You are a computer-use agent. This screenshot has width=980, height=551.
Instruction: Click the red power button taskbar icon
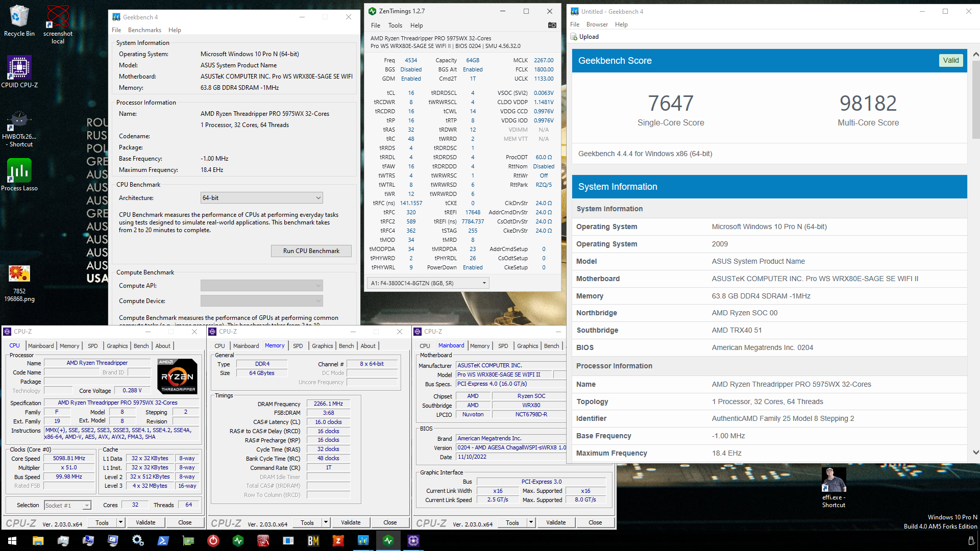click(x=213, y=541)
